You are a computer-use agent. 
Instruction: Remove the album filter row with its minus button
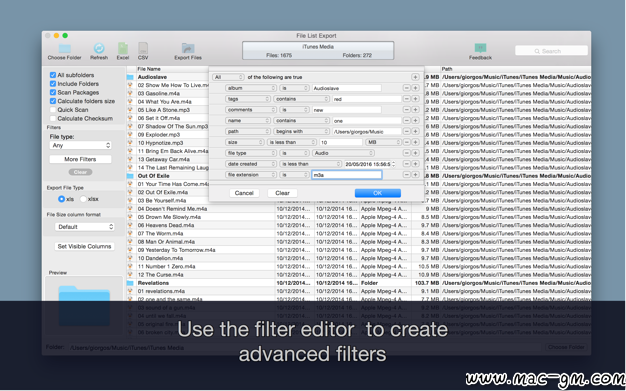click(x=406, y=88)
